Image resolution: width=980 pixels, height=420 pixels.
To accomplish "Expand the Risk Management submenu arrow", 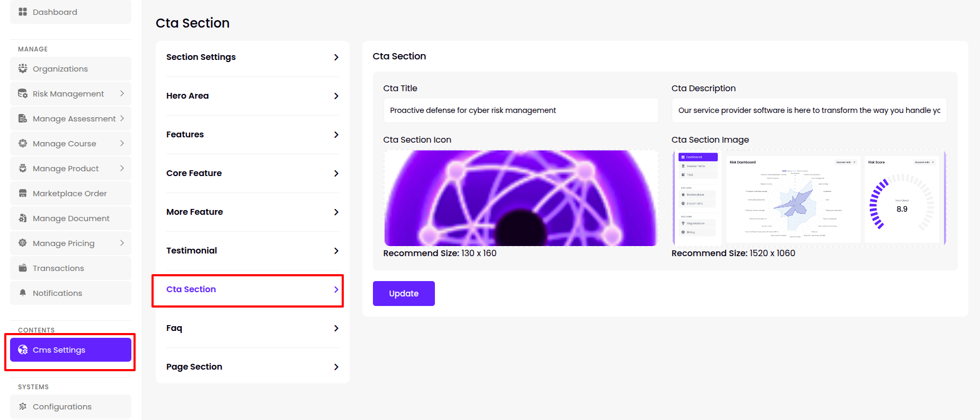I will 122,93.
